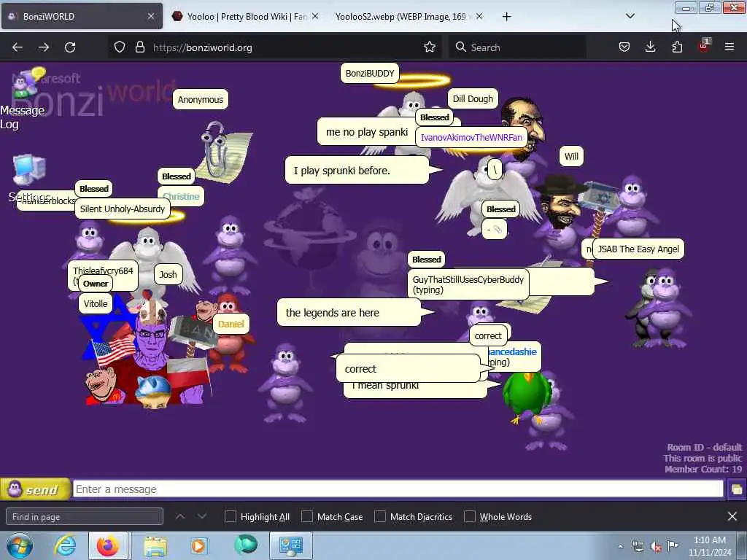Screen dimensions: 747x560
Task: Click the Anonymous name tag
Action: [200, 99]
